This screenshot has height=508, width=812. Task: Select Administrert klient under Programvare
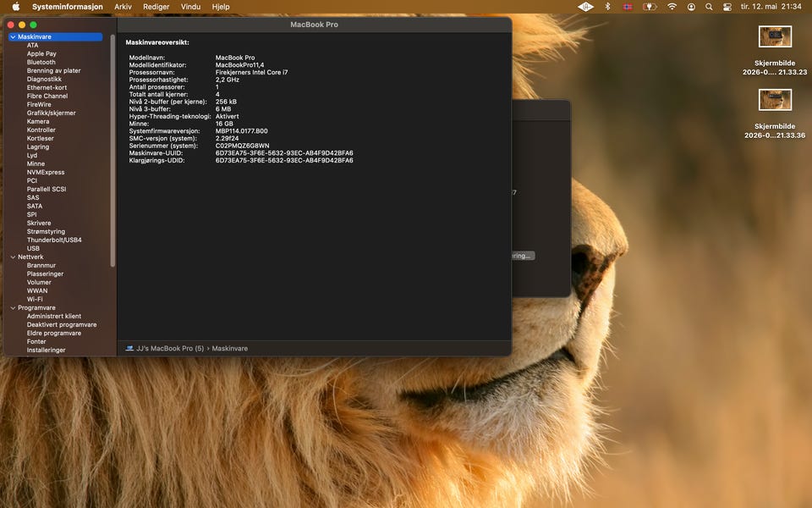coord(54,316)
